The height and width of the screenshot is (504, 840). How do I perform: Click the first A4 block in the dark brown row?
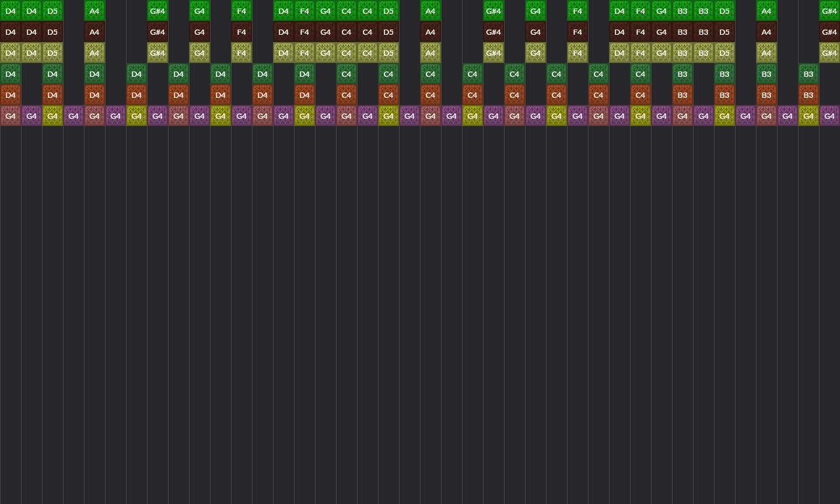[94, 32]
